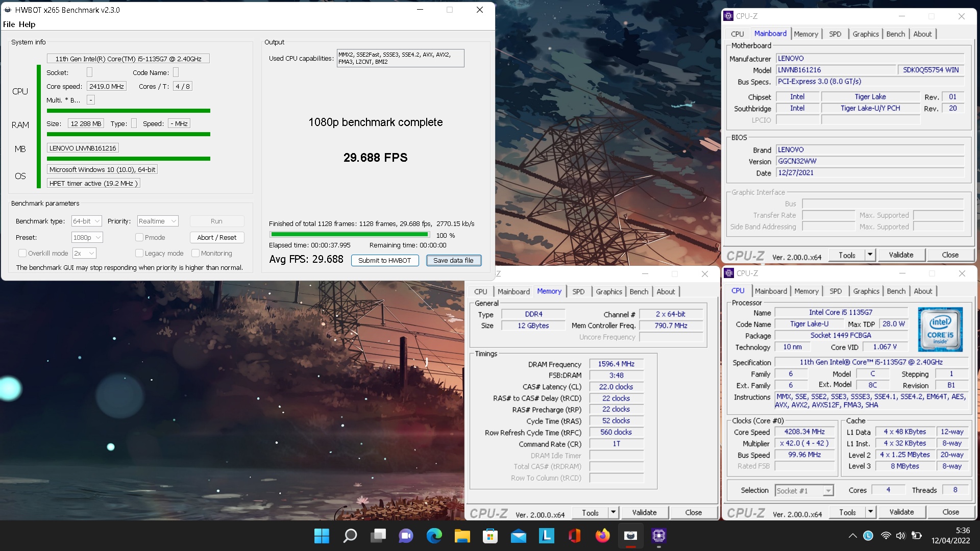The width and height of the screenshot is (980, 551).
Task: Switch to HWBOT benchmark taskbar icon
Action: click(x=631, y=536)
